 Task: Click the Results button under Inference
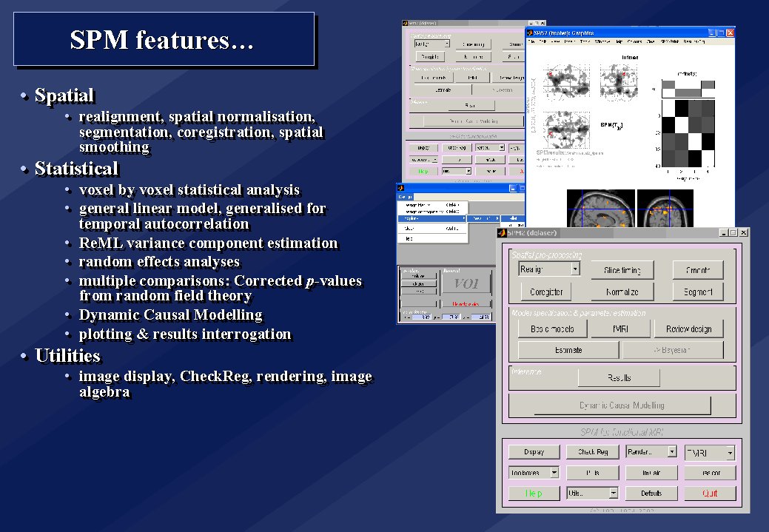(x=619, y=377)
